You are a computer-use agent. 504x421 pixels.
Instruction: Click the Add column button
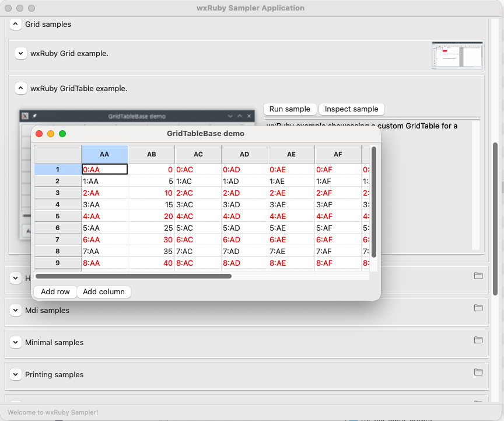[104, 292]
